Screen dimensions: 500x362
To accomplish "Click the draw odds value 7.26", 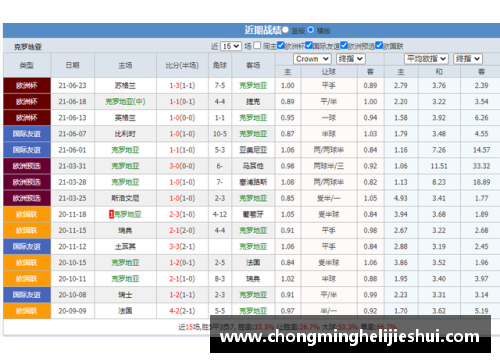I will tap(439, 150).
